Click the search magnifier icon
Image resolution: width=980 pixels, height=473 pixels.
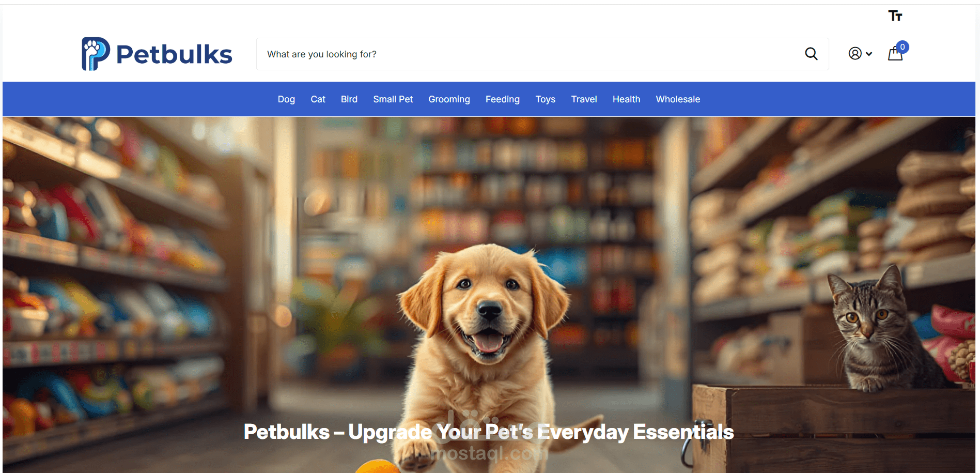(x=811, y=54)
